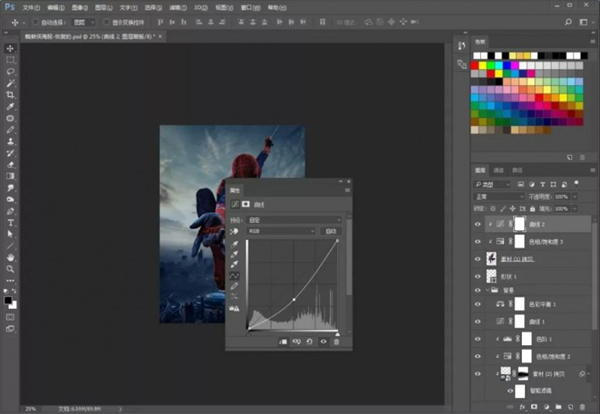Select the Lasso tool
Screen dimensions: 600x414
tap(11, 73)
